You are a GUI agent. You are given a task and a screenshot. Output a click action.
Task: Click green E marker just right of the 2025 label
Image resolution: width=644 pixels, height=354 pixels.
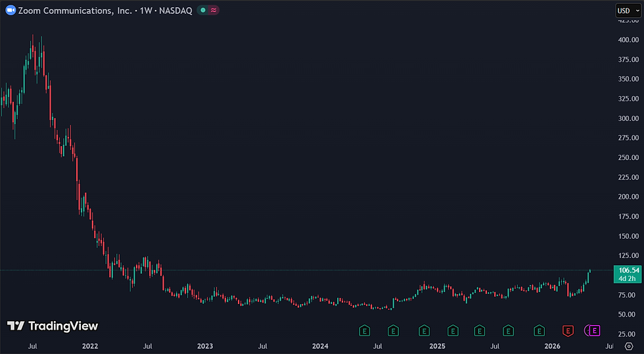(x=453, y=330)
